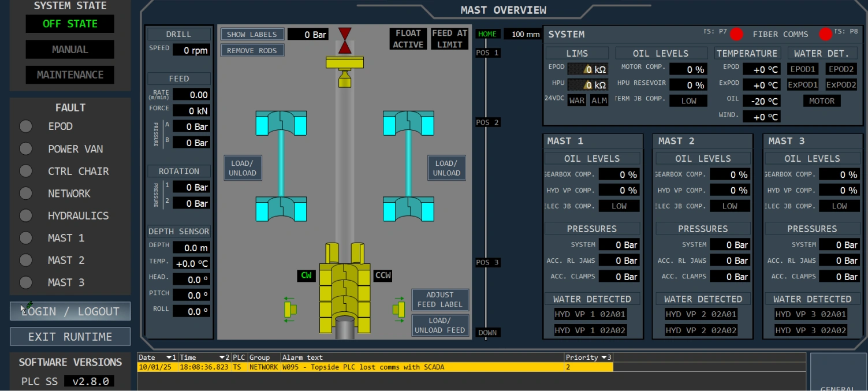Click HYD VP 1 02A01 water detected label
The image size is (868, 391).
pyautogui.click(x=590, y=315)
